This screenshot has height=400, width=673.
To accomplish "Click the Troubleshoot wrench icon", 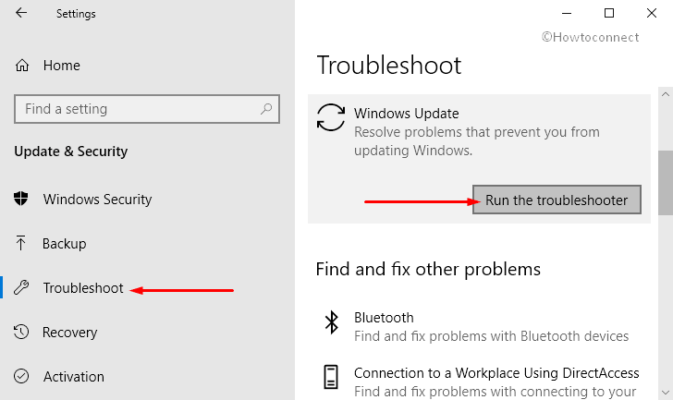I will pyautogui.click(x=21, y=288).
